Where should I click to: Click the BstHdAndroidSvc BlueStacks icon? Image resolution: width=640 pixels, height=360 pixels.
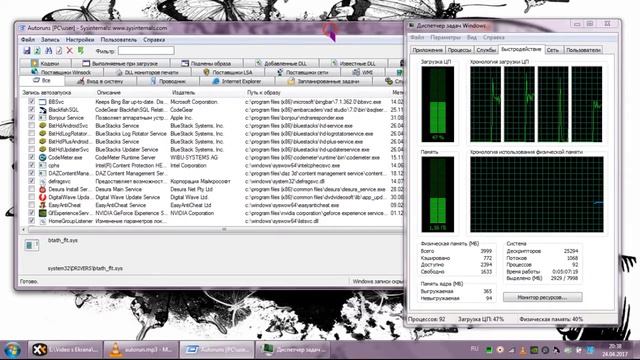point(42,126)
